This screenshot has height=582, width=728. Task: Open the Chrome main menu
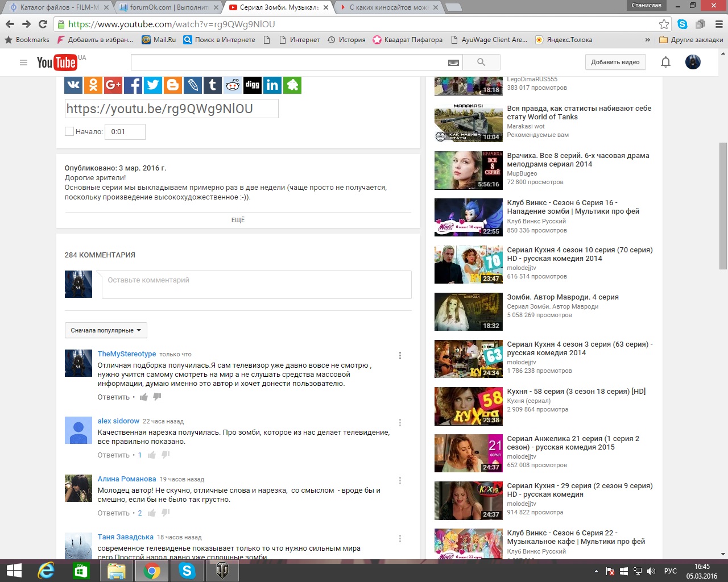point(719,24)
